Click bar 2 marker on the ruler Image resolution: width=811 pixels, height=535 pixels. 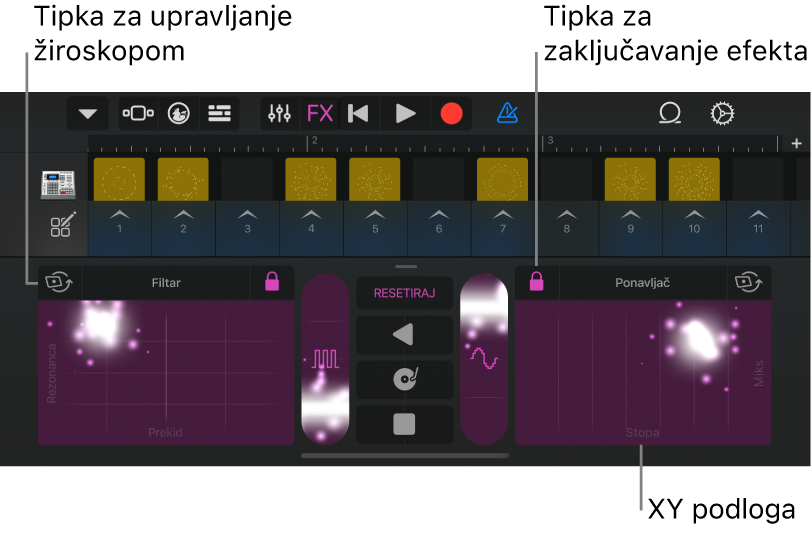pyautogui.click(x=312, y=142)
